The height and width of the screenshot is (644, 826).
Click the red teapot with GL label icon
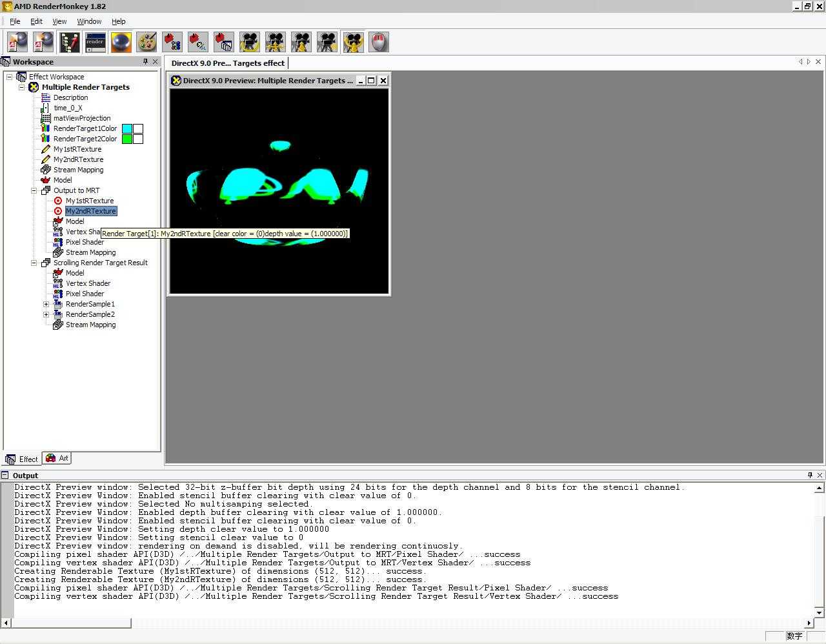tap(198, 43)
